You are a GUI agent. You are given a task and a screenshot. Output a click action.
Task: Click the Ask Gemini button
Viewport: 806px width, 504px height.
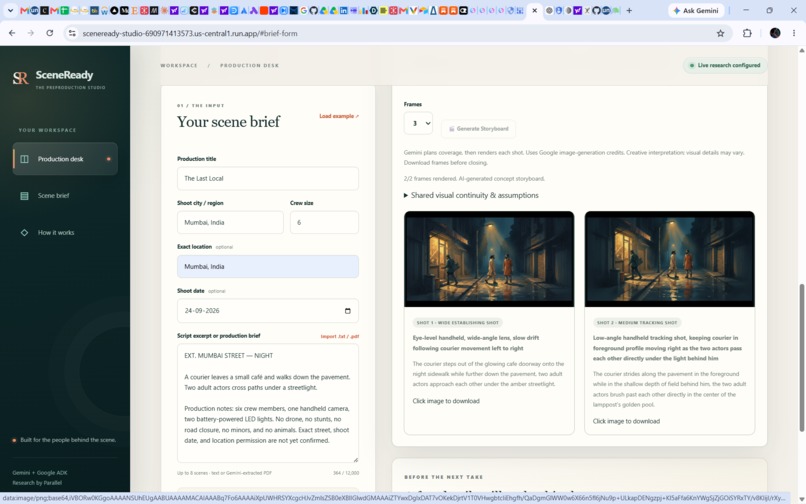(696, 10)
